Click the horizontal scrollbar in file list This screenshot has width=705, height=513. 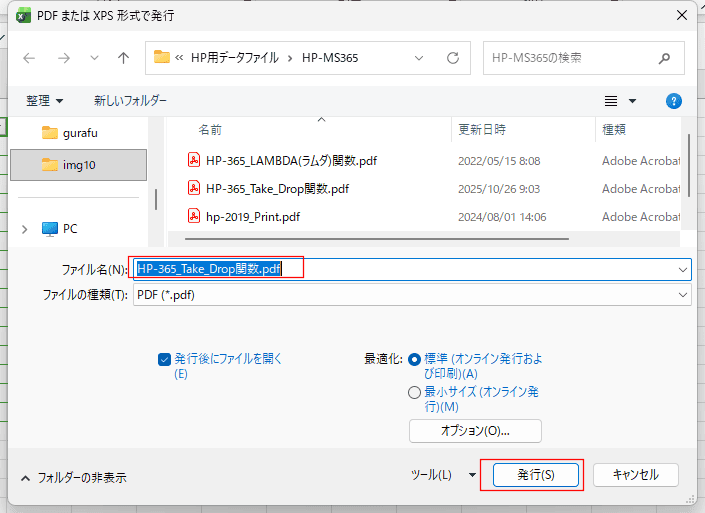370,240
